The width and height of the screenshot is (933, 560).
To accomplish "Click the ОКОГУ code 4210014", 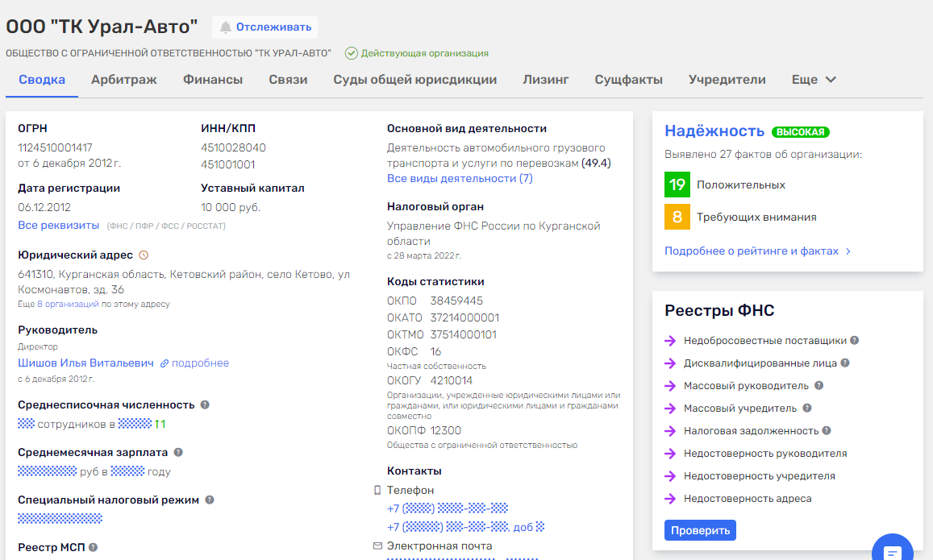I will [451, 380].
